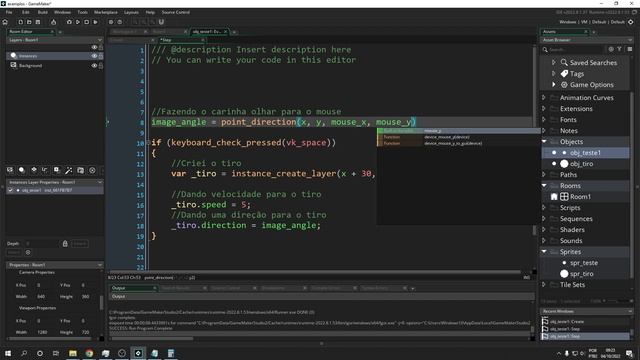Open the GameMaker start page home icon
This screenshot has width=640, height=360.
pyautogui.click(x=5, y=22)
